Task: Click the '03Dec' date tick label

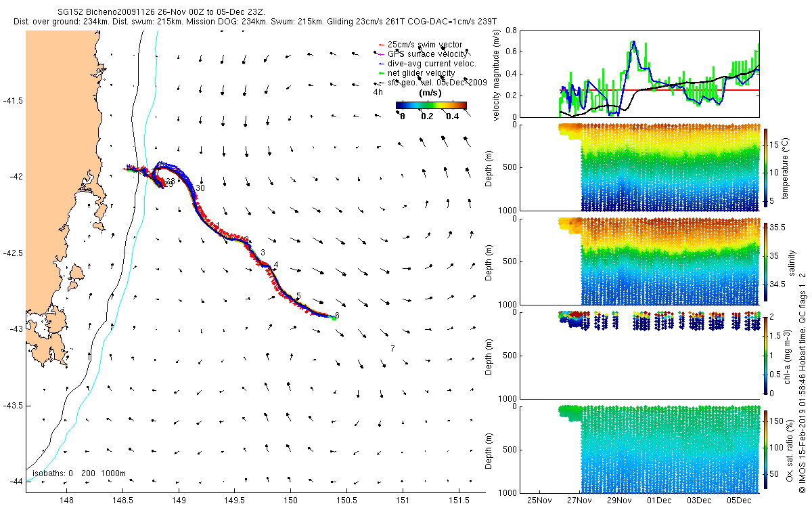Action: 700,501
